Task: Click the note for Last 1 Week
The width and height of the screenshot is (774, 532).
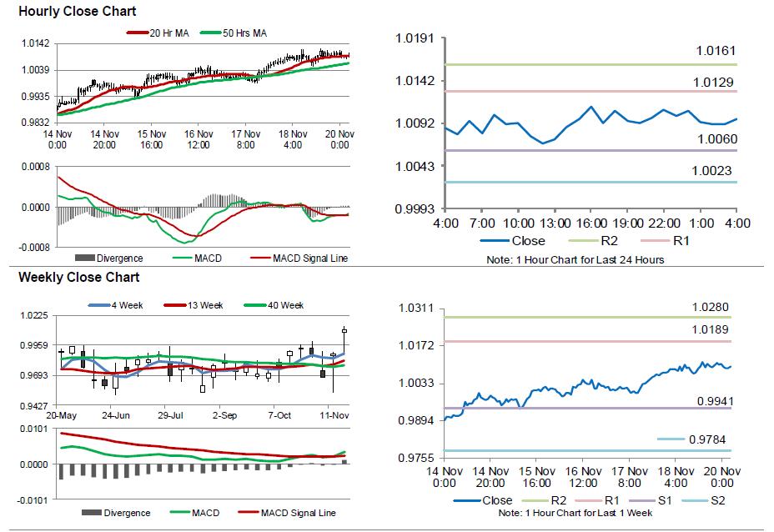Action: coord(575,512)
